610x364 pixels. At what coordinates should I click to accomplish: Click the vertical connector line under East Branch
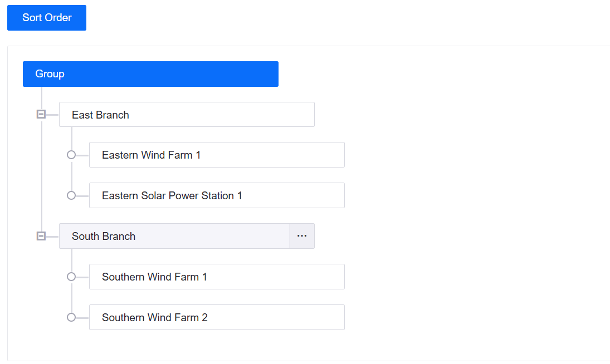(x=72, y=175)
